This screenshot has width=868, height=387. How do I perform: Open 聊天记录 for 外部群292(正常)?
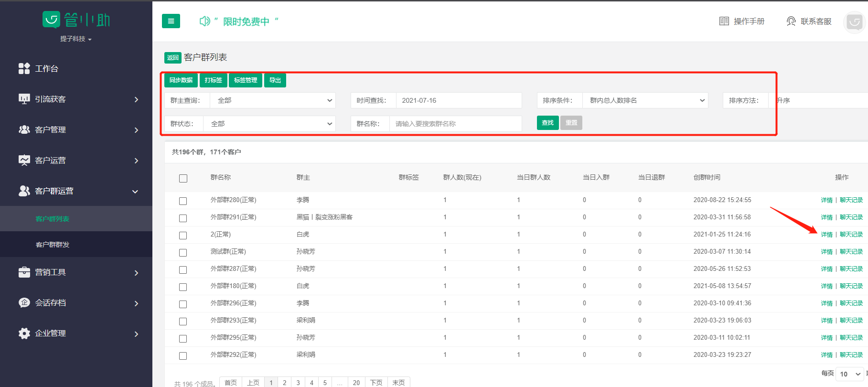[x=851, y=355]
